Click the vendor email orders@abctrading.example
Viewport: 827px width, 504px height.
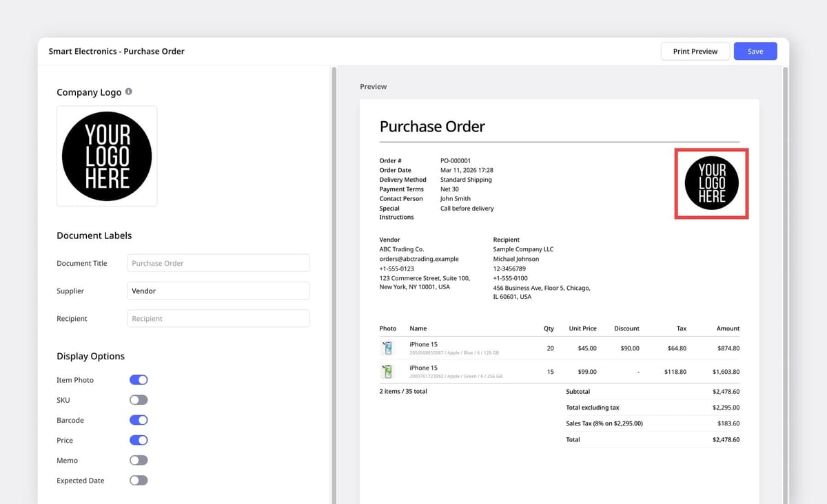pyautogui.click(x=418, y=259)
